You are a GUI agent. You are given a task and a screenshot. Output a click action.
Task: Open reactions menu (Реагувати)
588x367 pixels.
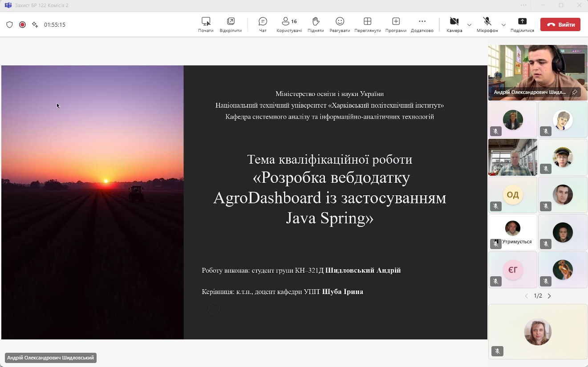tap(340, 24)
